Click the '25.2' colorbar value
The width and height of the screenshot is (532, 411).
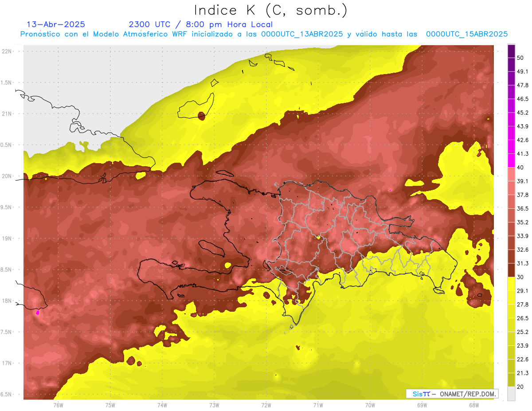[523, 332]
